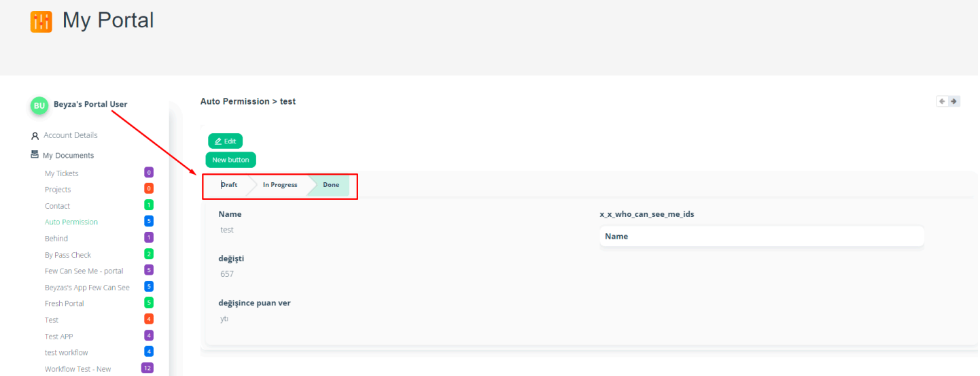Viewport: 980px width, 376px height.
Task: Click the Edit button
Action: point(225,141)
